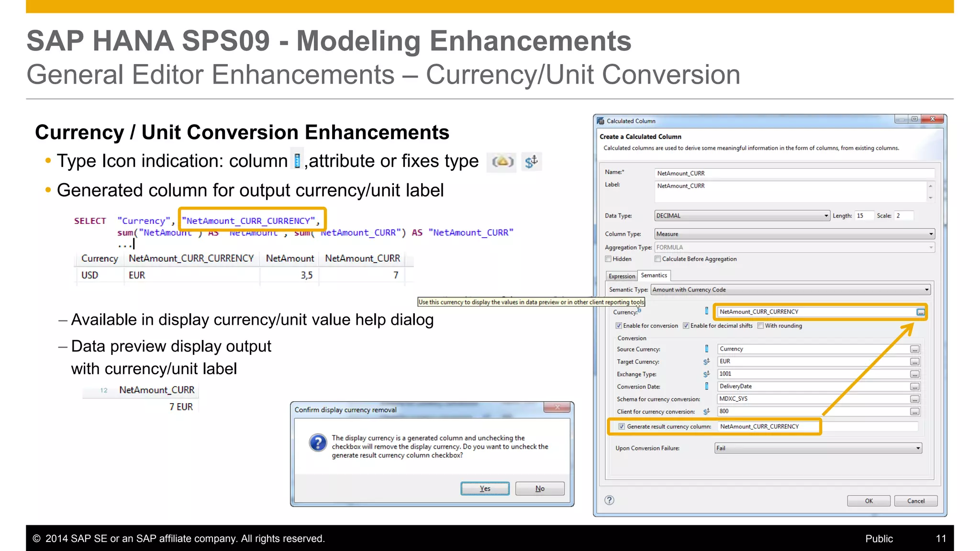Click column type icon beside Currency field
The image size is (980, 551).
tap(707, 311)
